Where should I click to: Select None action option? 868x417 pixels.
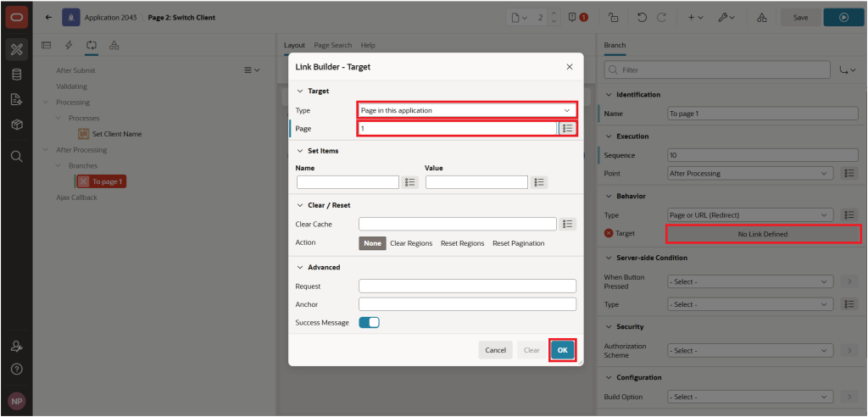point(373,243)
